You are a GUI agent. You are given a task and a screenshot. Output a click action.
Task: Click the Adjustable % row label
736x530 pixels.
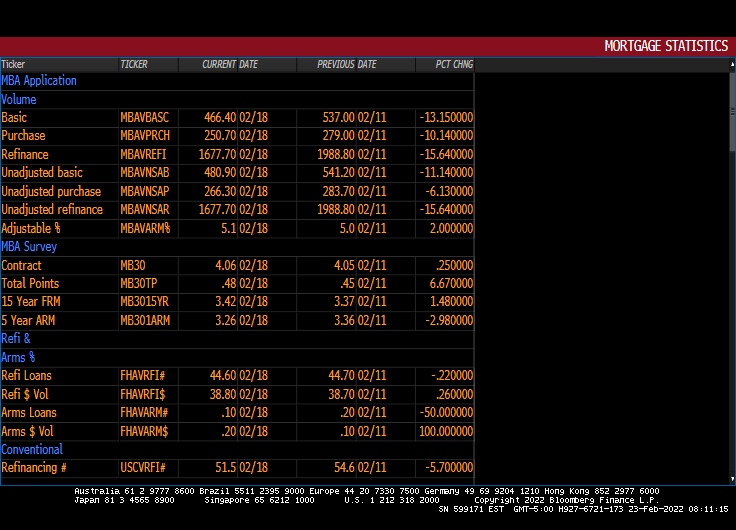[31, 228]
